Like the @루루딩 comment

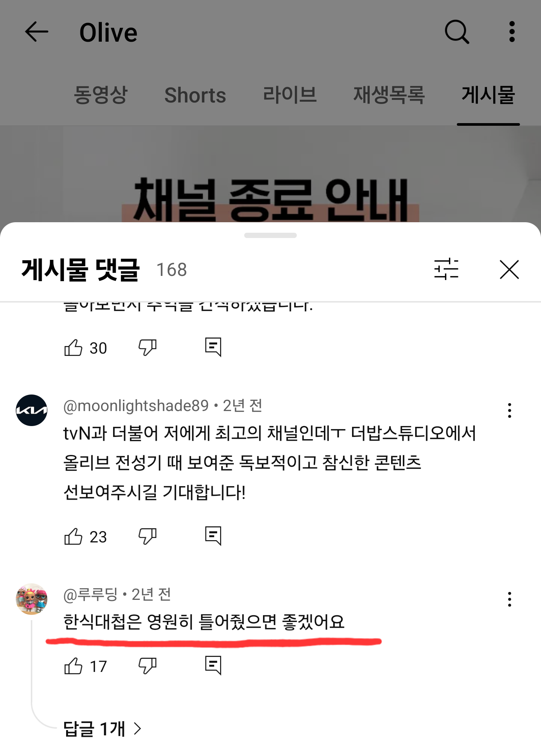73,666
